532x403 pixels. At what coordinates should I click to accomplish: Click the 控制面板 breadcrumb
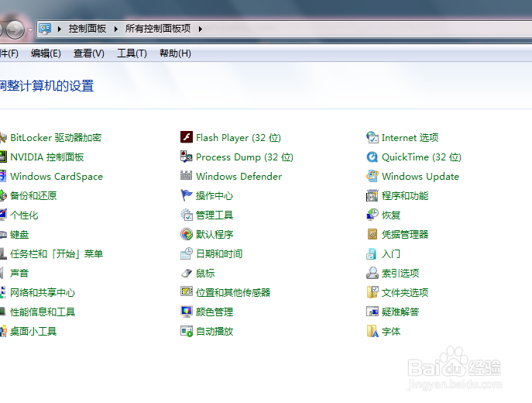click(x=88, y=29)
